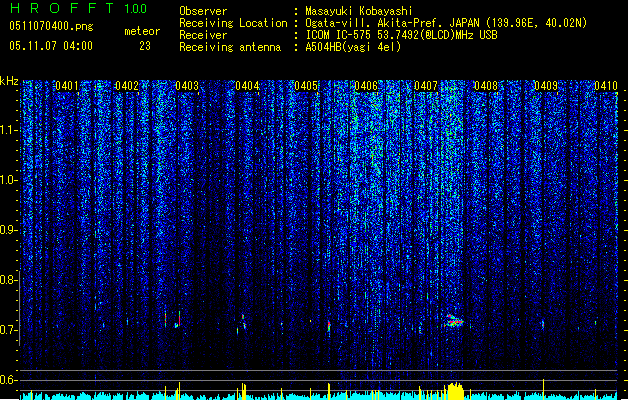Select the 0403 time marker
629x400 pixels.
pyautogui.click(x=187, y=86)
